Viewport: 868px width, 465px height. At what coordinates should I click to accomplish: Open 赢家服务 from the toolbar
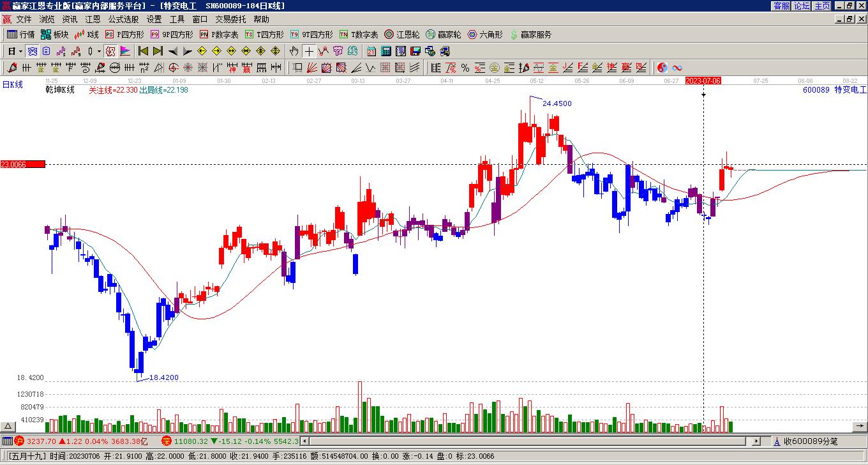pos(530,34)
